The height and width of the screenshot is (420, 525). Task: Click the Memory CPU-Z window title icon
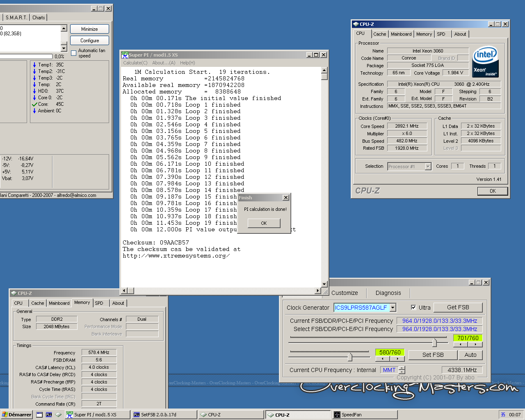point(14,293)
